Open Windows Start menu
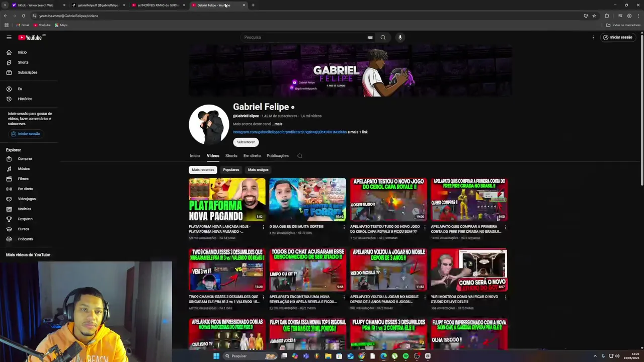644x362 pixels. point(216,356)
